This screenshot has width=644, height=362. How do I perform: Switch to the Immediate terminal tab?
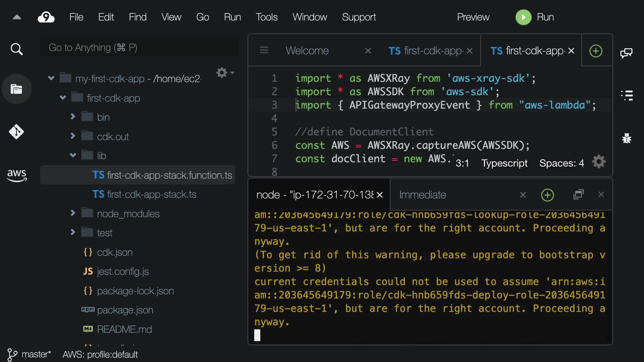pos(422,195)
